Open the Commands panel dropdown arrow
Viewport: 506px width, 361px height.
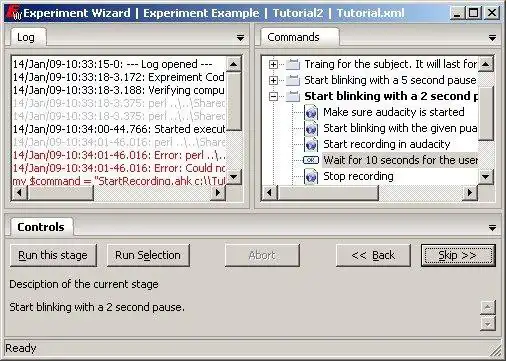[x=492, y=38]
